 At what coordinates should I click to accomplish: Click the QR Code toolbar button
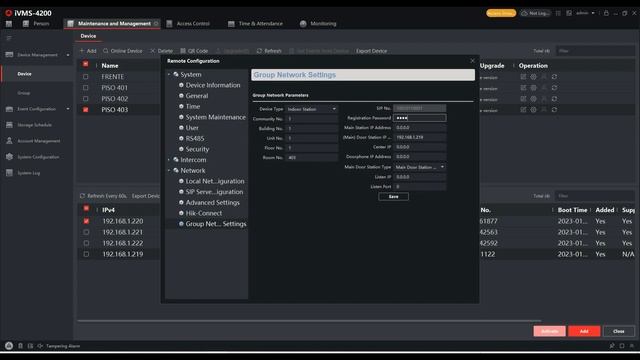tap(194, 51)
